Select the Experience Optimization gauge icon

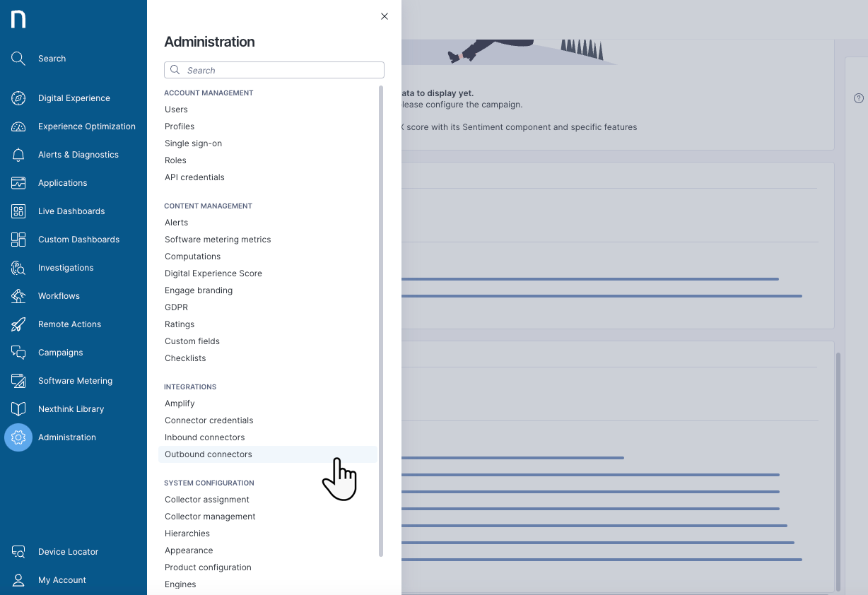[x=18, y=126]
